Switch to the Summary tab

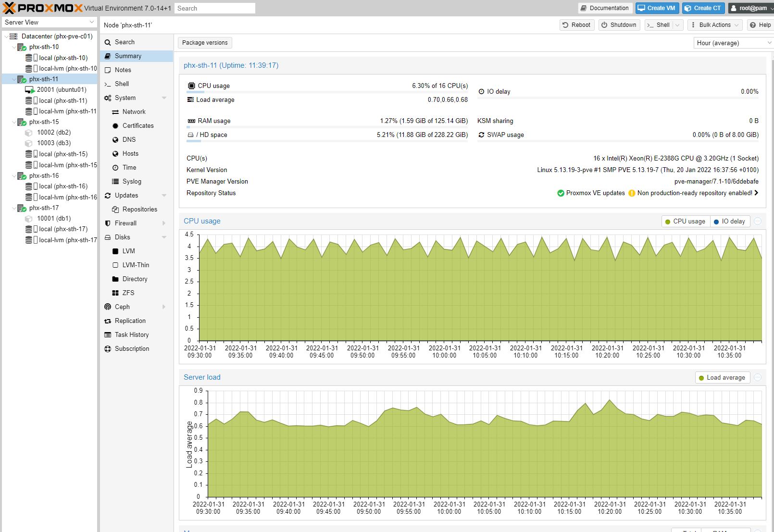click(127, 56)
